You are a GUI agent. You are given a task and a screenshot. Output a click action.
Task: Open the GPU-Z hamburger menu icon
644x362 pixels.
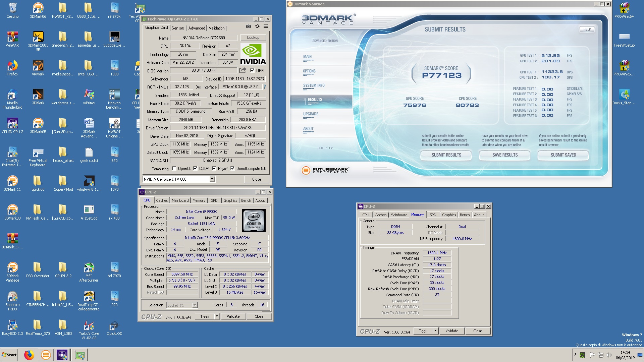click(266, 26)
